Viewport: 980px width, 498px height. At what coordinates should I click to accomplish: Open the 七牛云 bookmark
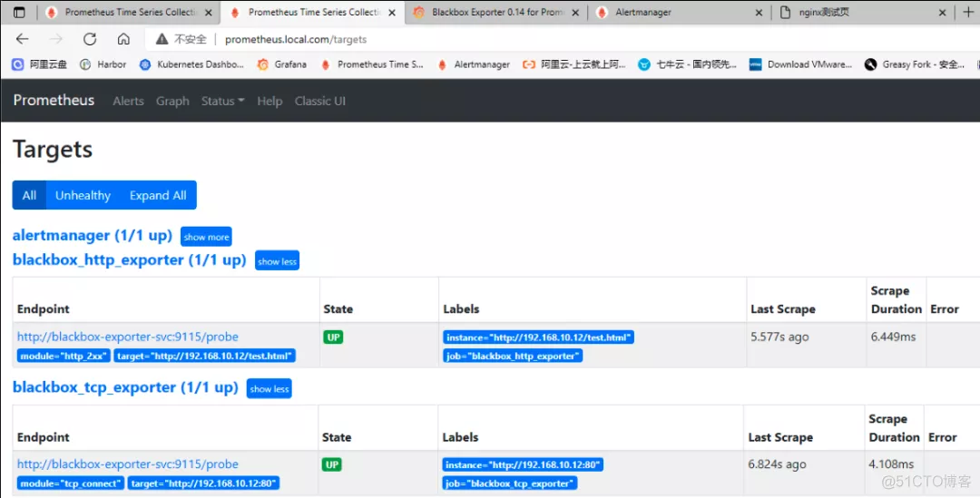click(x=687, y=64)
